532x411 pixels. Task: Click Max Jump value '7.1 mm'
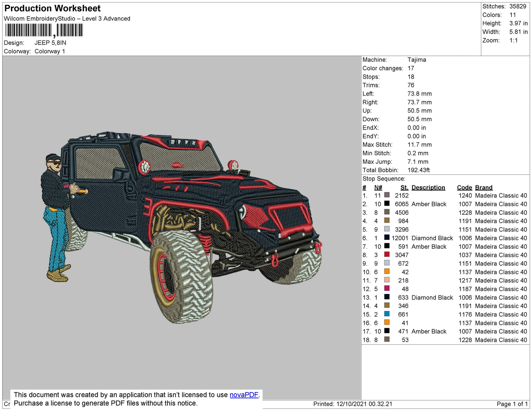418,162
